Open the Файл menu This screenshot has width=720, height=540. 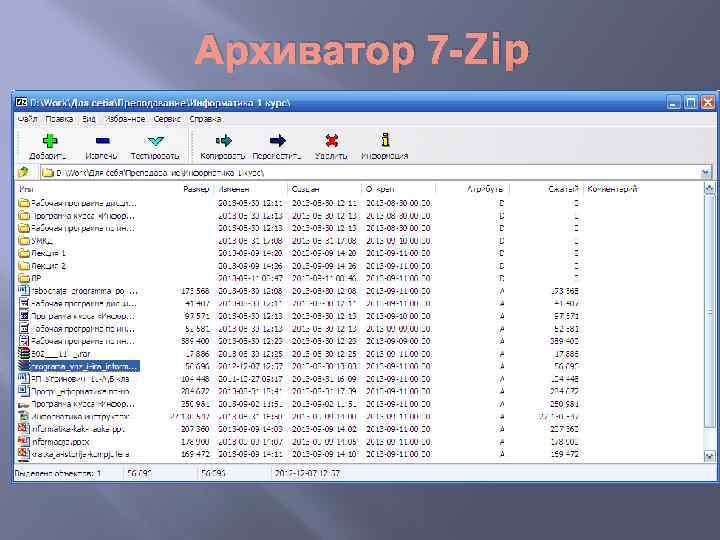[28, 119]
